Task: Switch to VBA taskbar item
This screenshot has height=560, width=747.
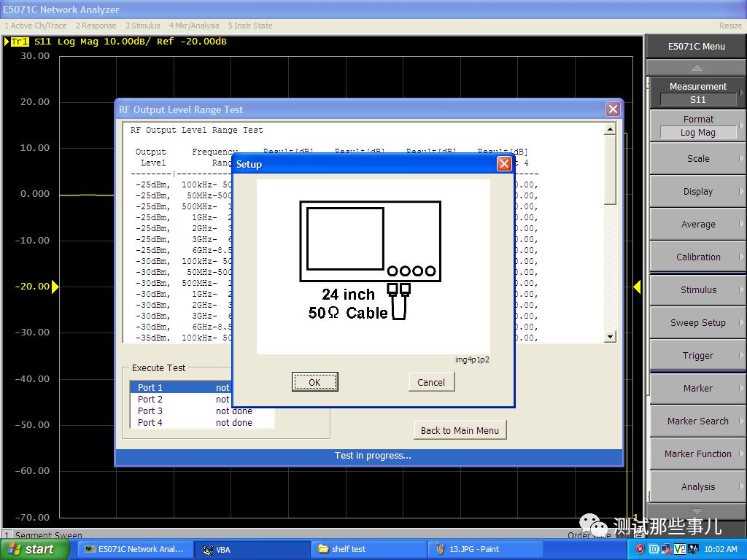Action: (251, 549)
